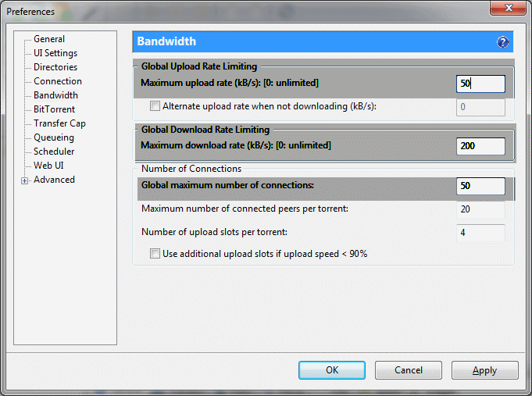Click Cancel to discard changes

click(408, 370)
